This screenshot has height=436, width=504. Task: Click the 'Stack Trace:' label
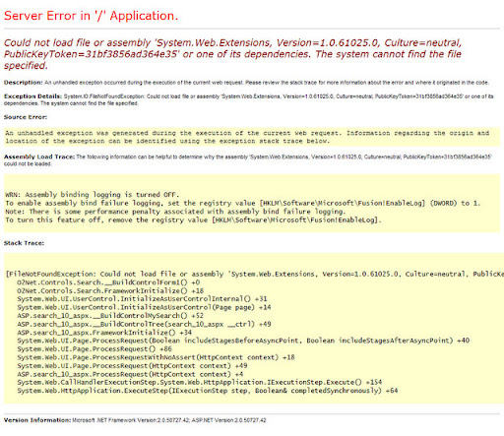(24, 243)
